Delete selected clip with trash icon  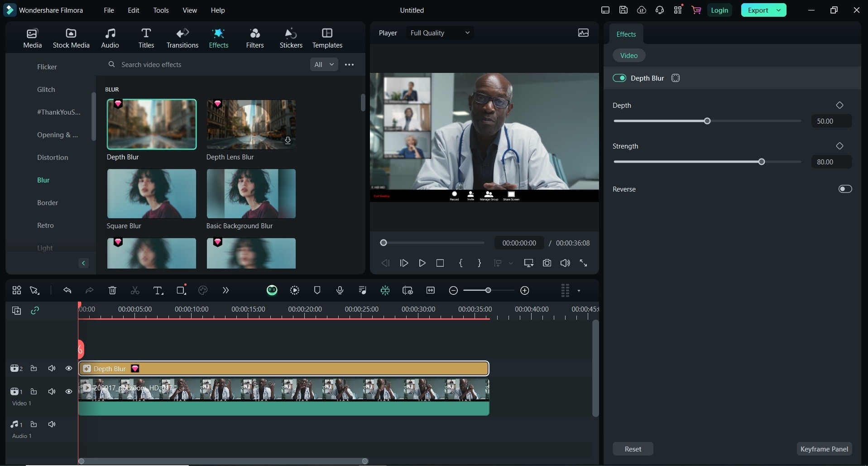click(x=112, y=290)
